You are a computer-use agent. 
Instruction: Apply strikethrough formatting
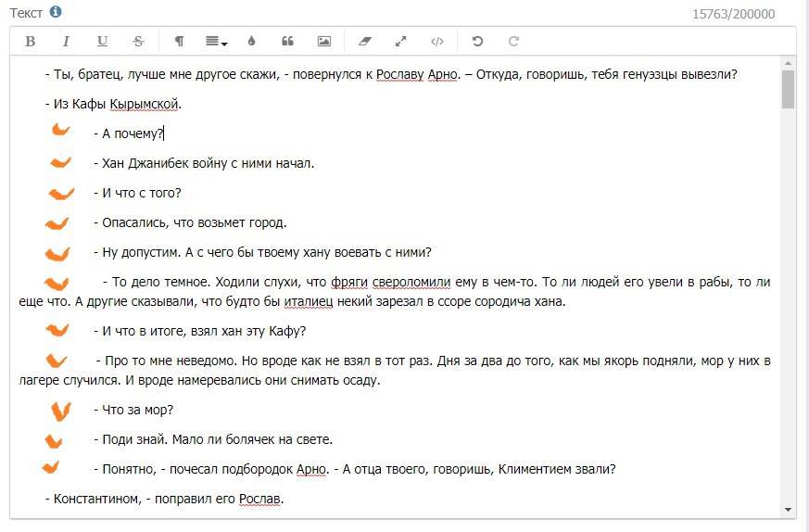click(138, 41)
